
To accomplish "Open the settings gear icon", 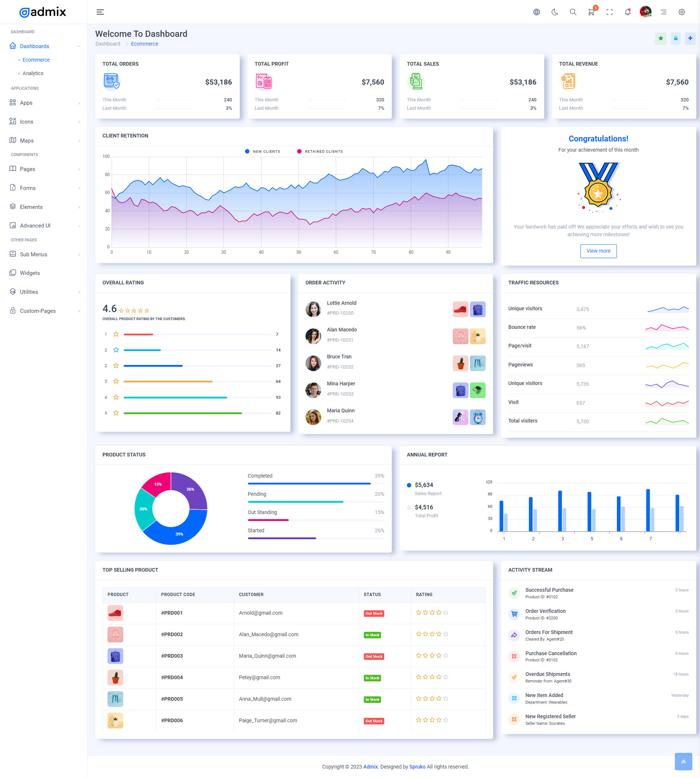I will [x=681, y=12].
